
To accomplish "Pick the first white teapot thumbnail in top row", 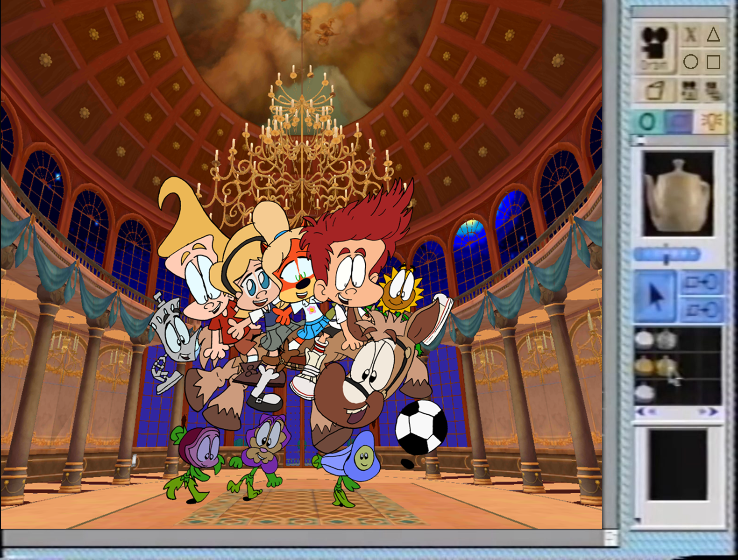I will (x=644, y=340).
